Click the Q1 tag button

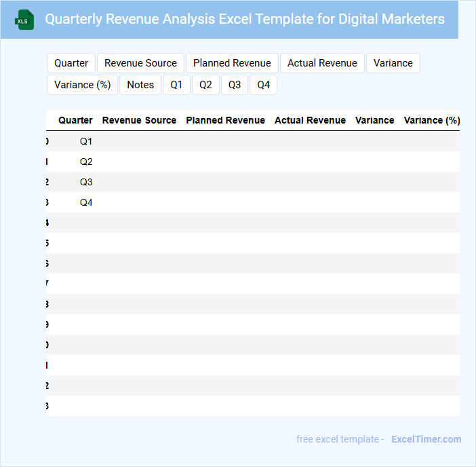(176, 85)
